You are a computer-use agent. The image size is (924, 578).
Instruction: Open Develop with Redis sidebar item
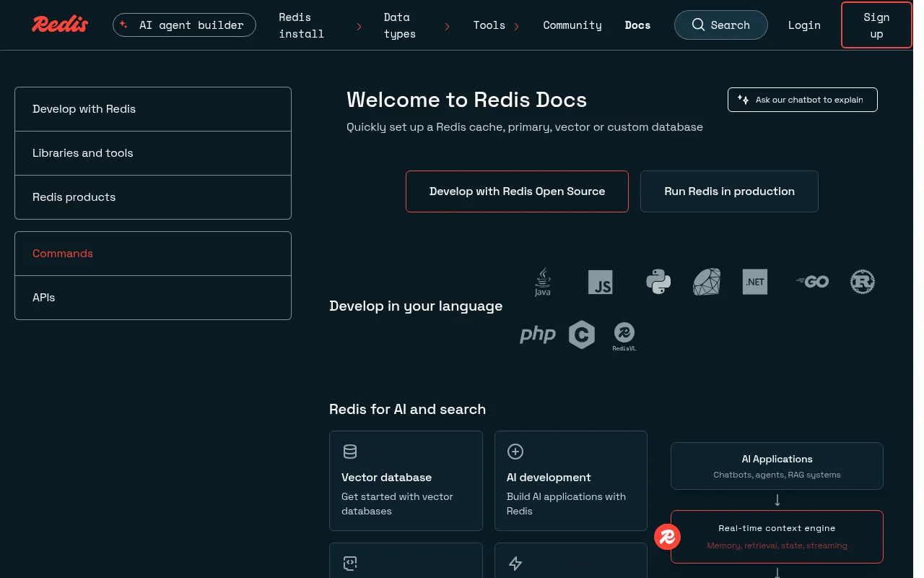coord(153,109)
